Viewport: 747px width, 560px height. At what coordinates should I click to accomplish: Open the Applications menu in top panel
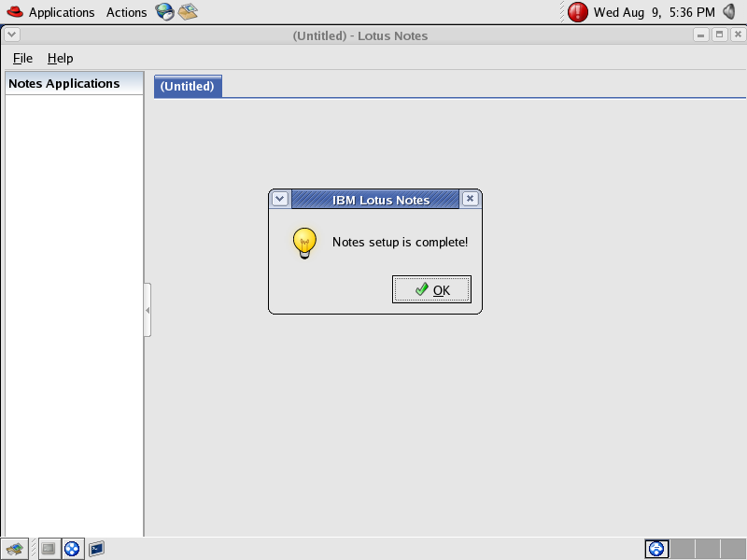(62, 12)
